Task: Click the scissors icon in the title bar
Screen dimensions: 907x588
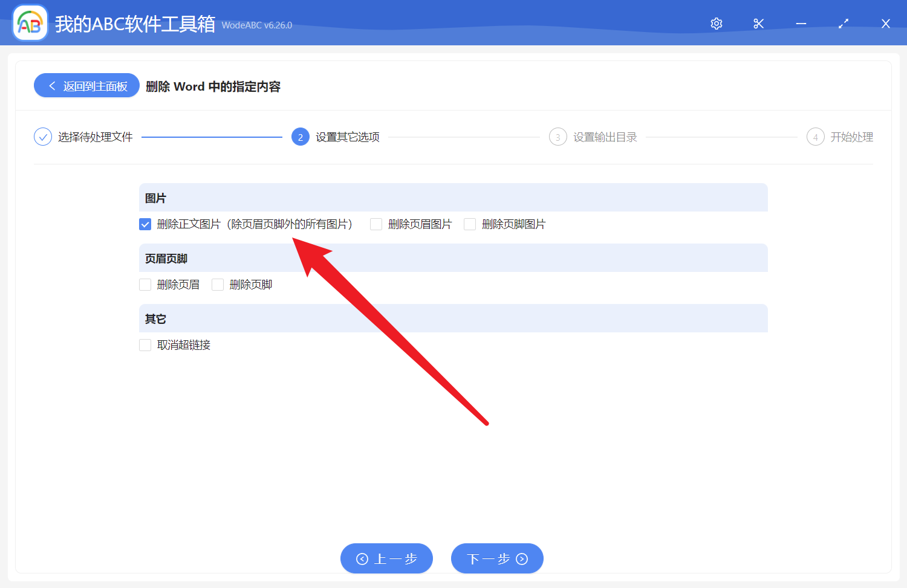Action: click(758, 24)
